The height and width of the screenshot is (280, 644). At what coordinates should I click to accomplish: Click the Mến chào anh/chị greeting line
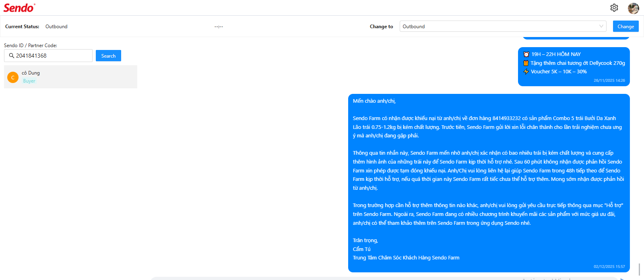tap(374, 101)
